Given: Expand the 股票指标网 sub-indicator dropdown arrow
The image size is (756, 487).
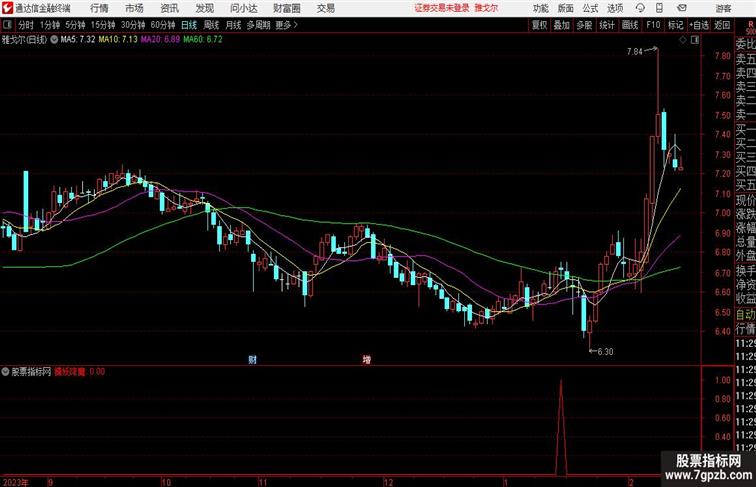Looking at the screenshot, I should 5,372.
